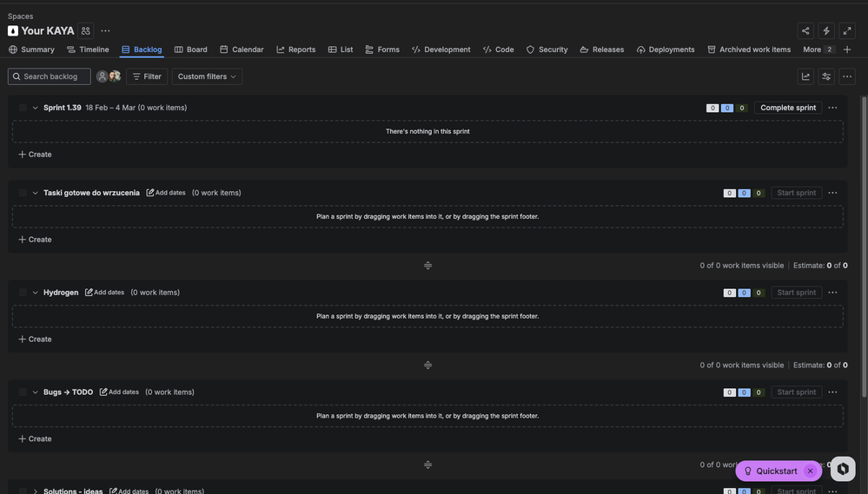Collapse the Bugs → TODO section

click(35, 392)
